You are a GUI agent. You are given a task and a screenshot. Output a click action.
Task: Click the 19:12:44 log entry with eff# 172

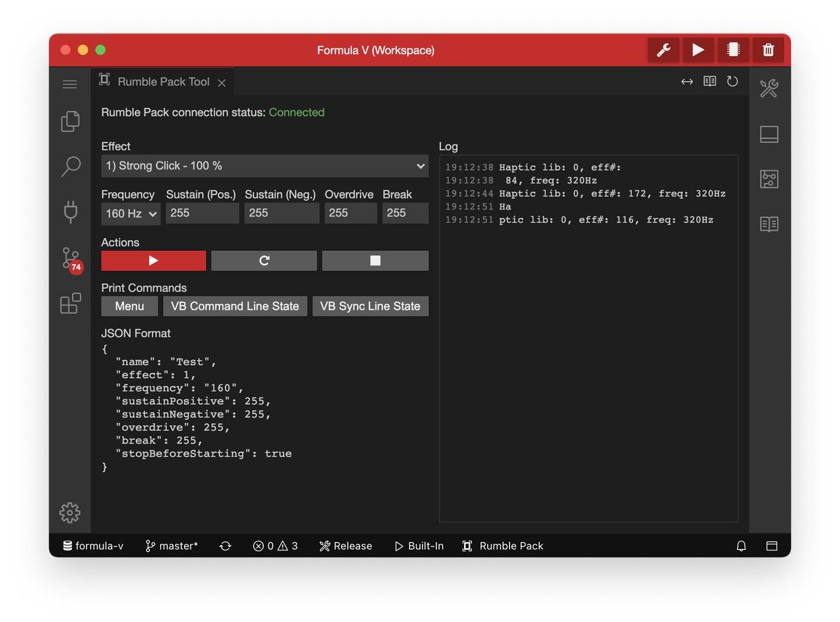585,194
